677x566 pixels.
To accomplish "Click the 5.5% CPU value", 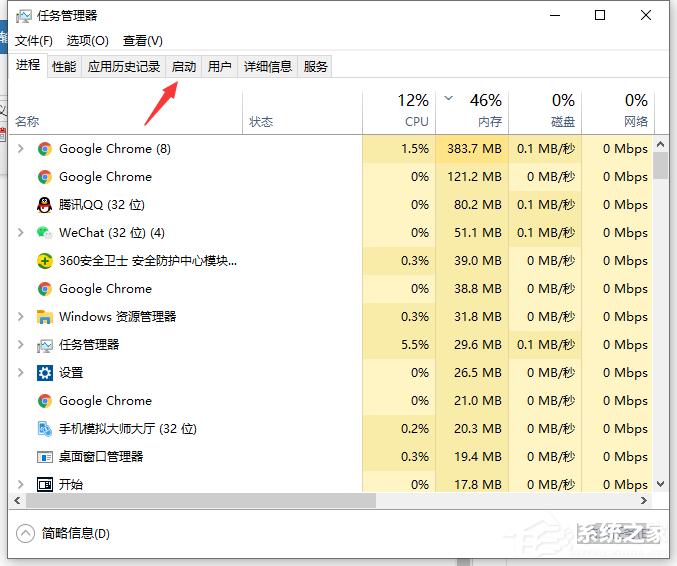I will pyautogui.click(x=414, y=345).
